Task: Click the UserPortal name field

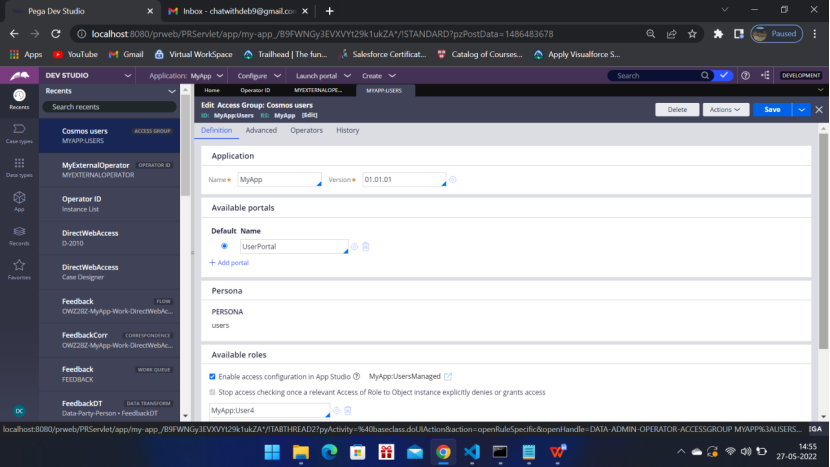Action: pos(294,247)
